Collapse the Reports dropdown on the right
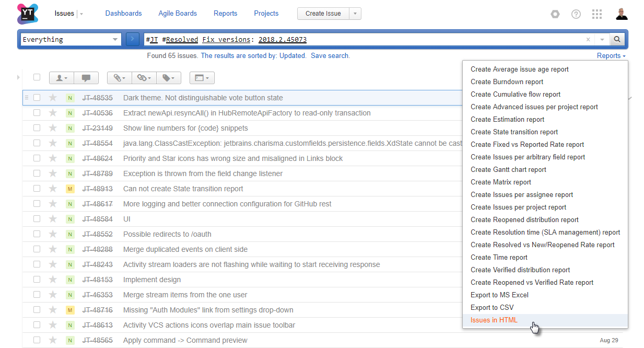The height and width of the screenshot is (348, 644). 611,56
